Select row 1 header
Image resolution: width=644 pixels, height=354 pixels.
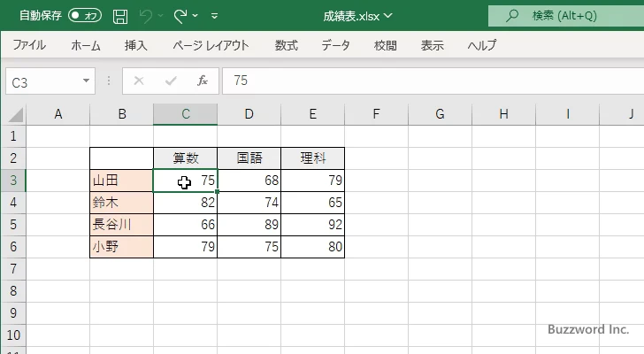[13, 136]
